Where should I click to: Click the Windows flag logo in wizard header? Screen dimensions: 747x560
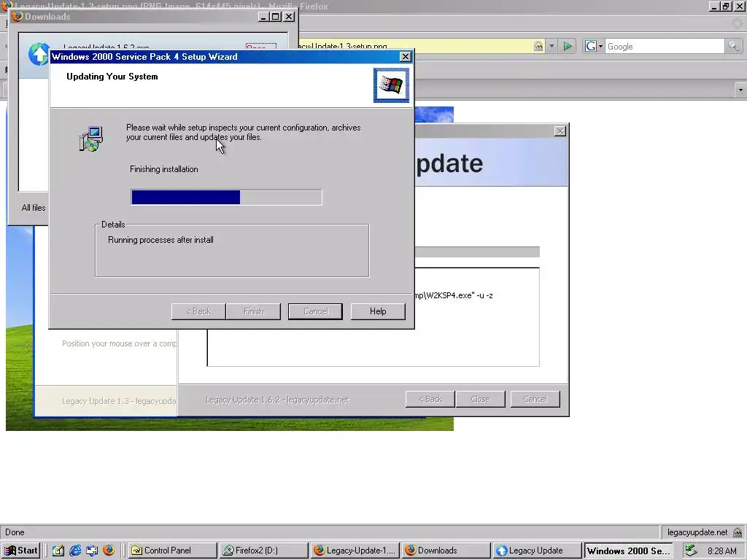click(391, 85)
